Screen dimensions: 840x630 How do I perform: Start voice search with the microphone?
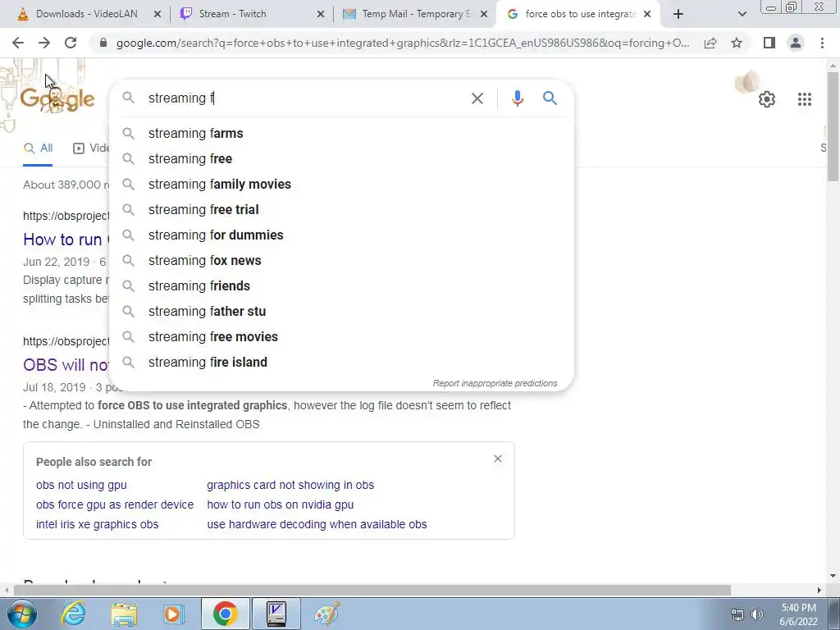click(x=517, y=98)
